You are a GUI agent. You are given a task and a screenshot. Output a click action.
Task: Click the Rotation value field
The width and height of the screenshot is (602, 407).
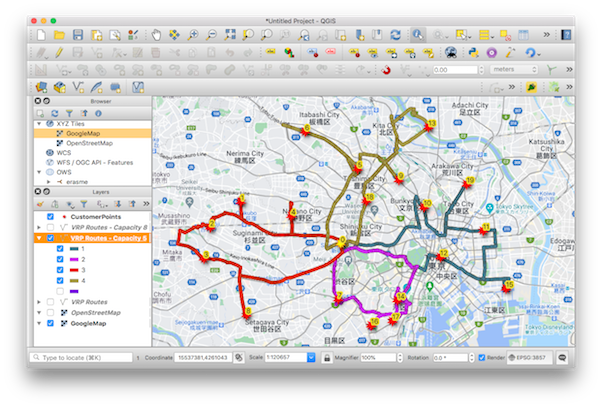point(450,357)
